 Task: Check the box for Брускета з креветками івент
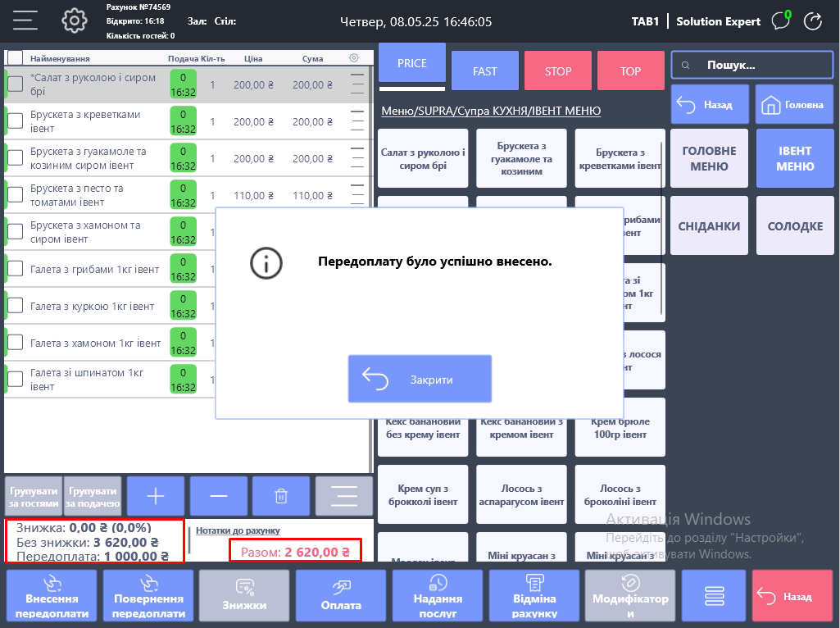16,121
